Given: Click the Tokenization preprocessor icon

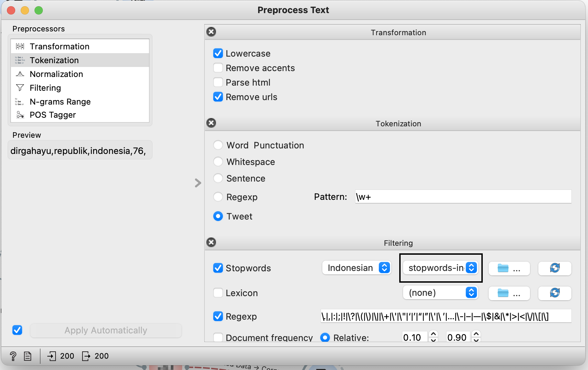Looking at the screenshot, I should pos(20,60).
